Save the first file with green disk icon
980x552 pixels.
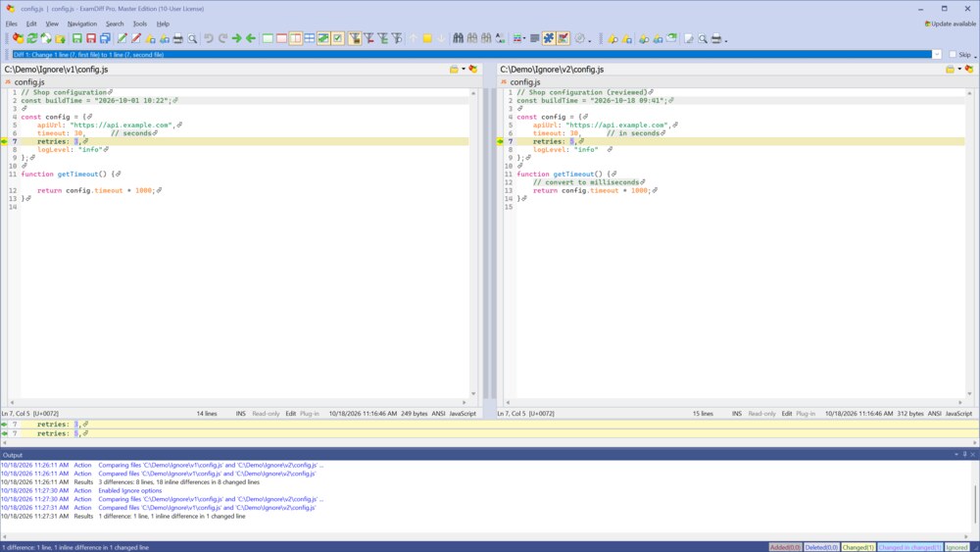tap(76, 39)
